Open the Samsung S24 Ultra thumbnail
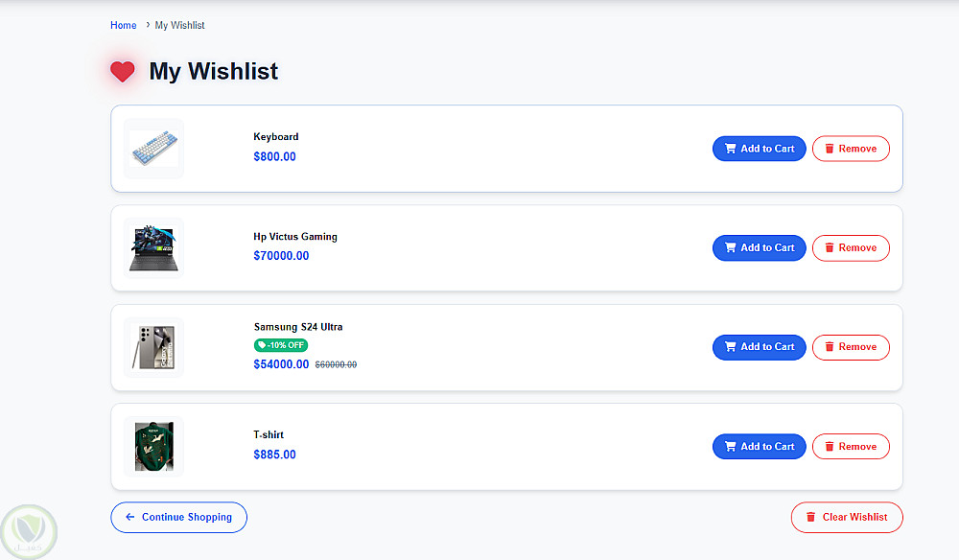This screenshot has width=959, height=560. [154, 347]
